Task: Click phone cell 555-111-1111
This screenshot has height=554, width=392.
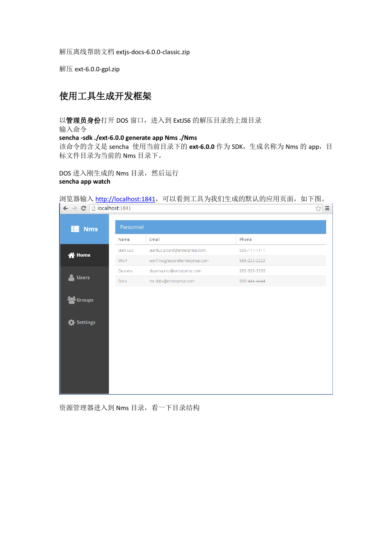Action: (x=252, y=250)
